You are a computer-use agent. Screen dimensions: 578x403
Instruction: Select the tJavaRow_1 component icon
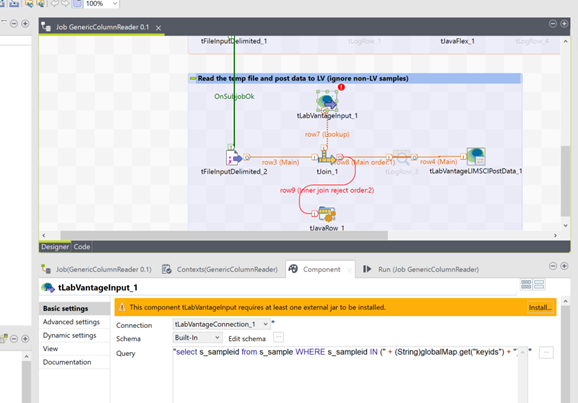click(327, 214)
